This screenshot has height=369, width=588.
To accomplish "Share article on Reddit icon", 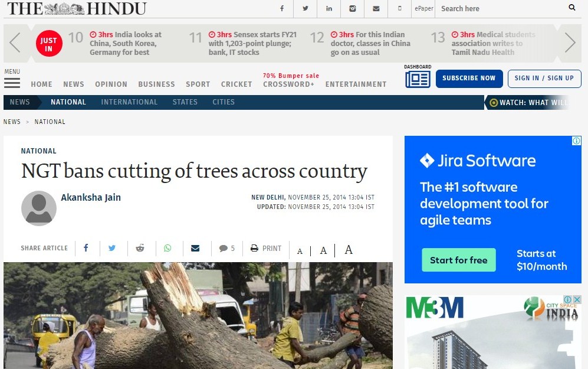I will coord(140,248).
